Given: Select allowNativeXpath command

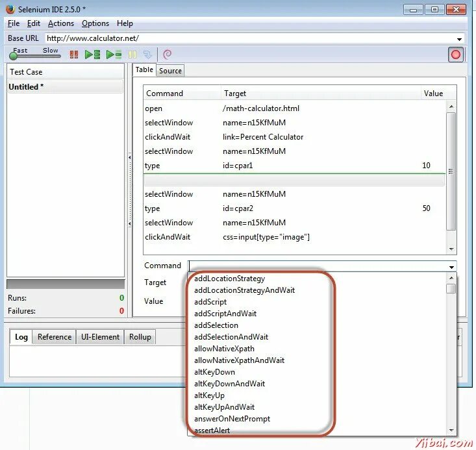Looking at the screenshot, I should (224, 349).
